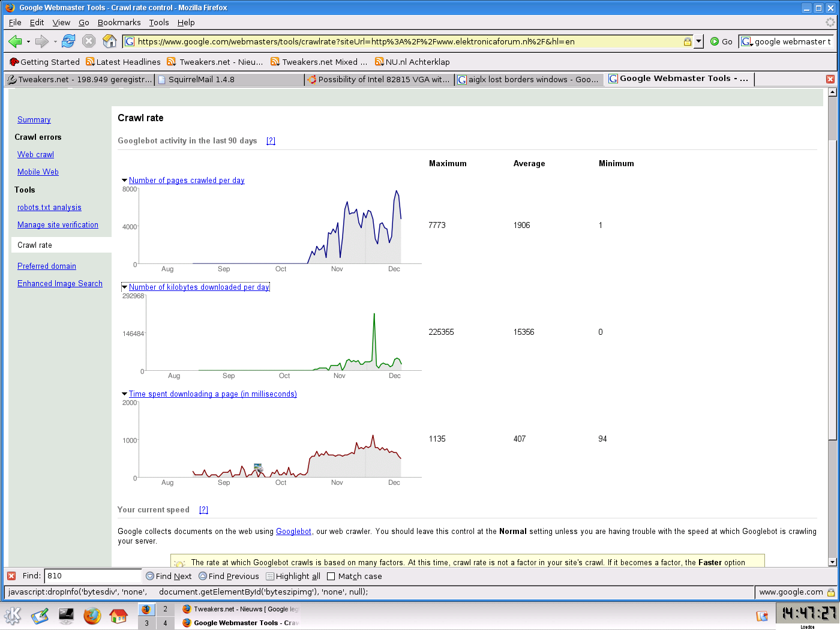Open the View menu
The width and height of the screenshot is (840, 630).
[61, 22]
